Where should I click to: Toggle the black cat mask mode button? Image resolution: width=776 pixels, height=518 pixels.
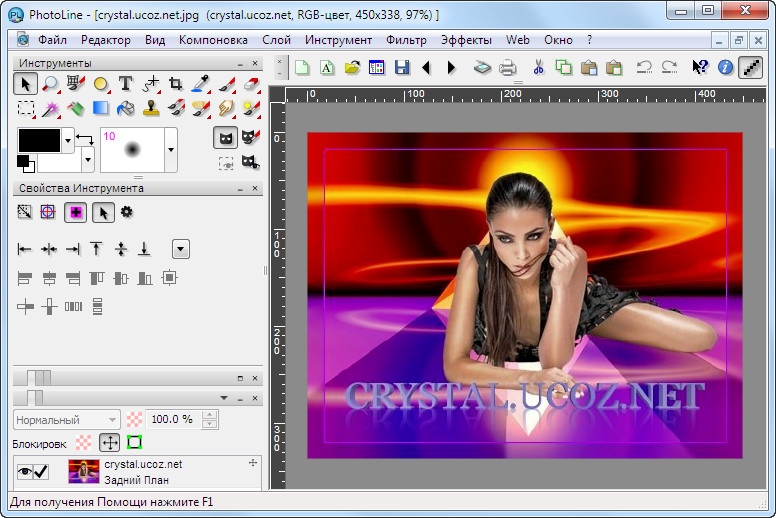[x=226, y=138]
